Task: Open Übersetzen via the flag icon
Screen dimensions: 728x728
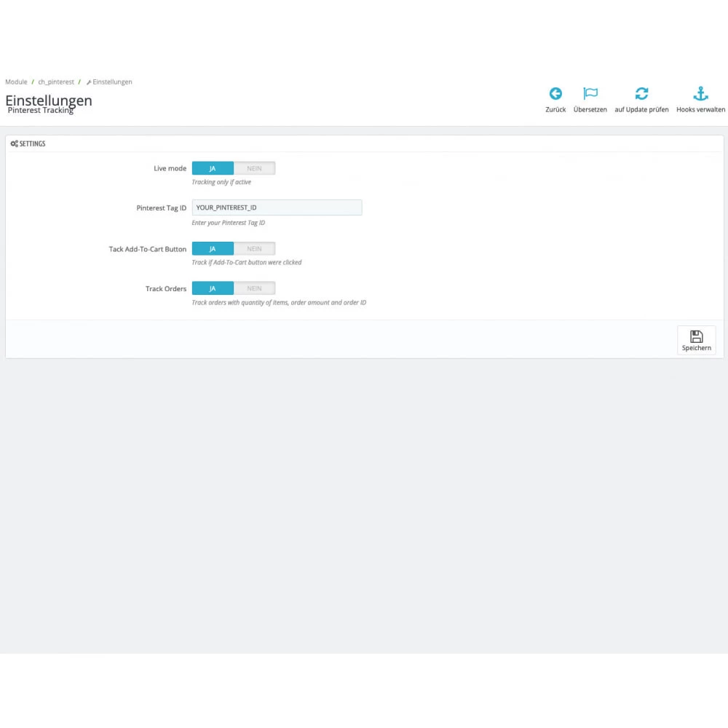Action: pos(590,94)
